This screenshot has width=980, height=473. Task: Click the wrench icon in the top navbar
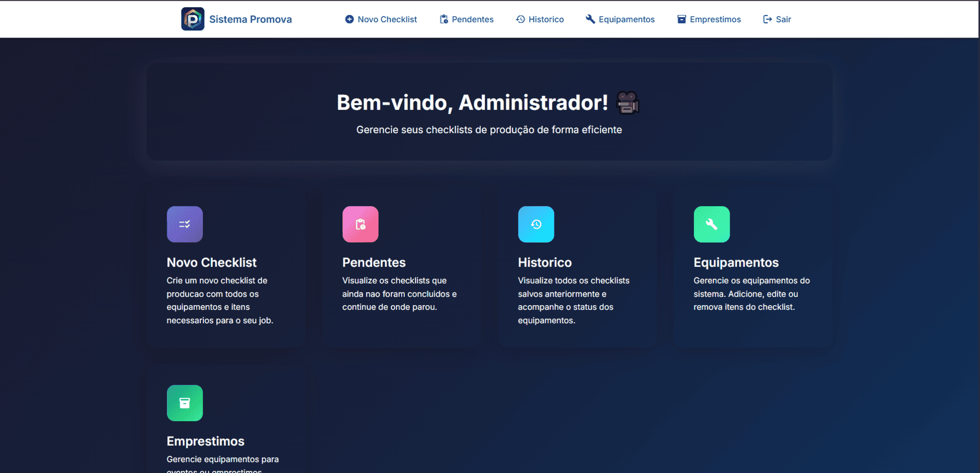pyautogui.click(x=590, y=19)
